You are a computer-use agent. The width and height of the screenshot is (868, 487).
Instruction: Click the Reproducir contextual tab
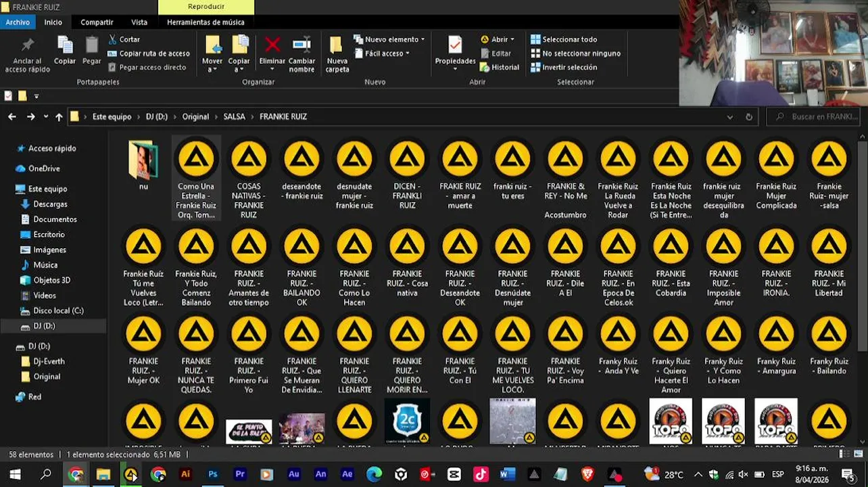(206, 7)
